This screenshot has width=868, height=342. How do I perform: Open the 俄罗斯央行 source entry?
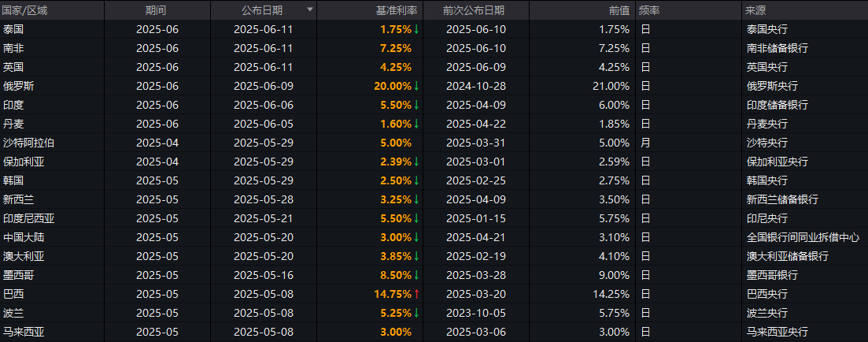(x=766, y=86)
